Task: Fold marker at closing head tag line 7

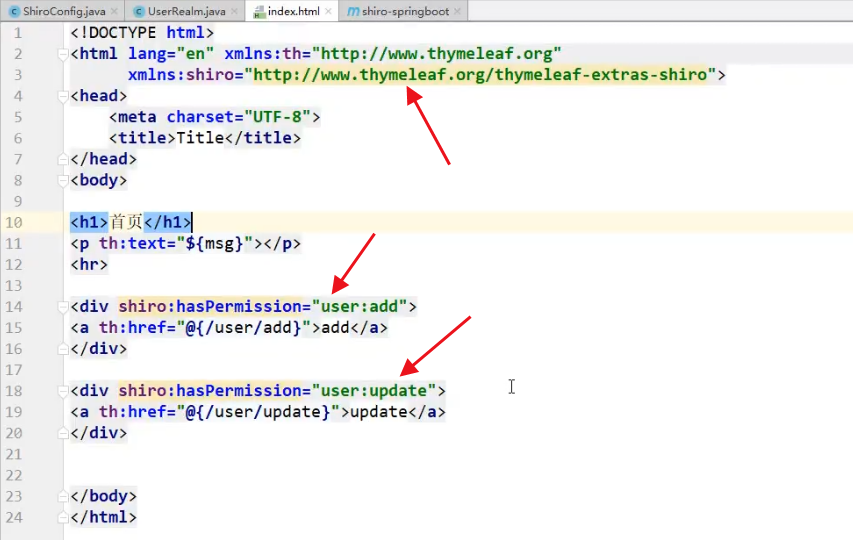Action: pos(63,159)
